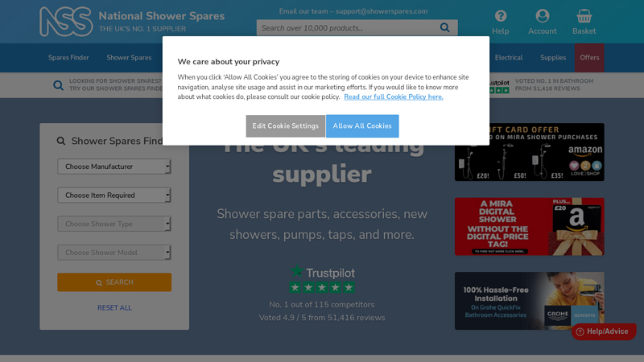Image resolution: width=644 pixels, height=362 pixels.
Task: Open Spares Finder menu item
Action: tap(68, 57)
